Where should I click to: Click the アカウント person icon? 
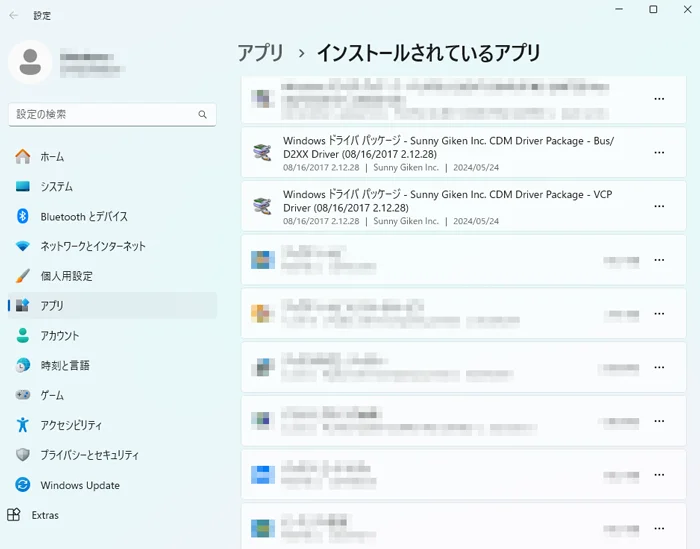[x=23, y=335]
